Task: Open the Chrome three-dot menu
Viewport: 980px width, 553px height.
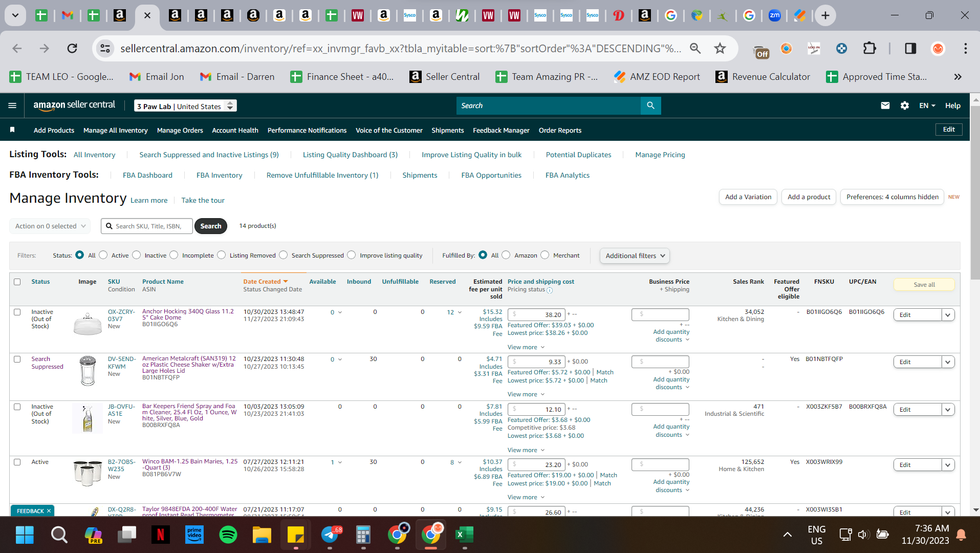Action: click(965, 48)
